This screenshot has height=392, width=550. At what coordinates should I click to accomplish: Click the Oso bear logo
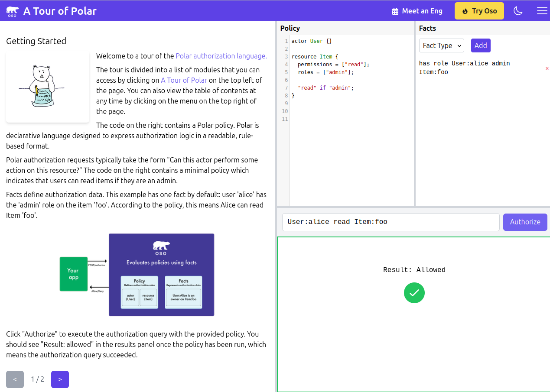tap(13, 11)
